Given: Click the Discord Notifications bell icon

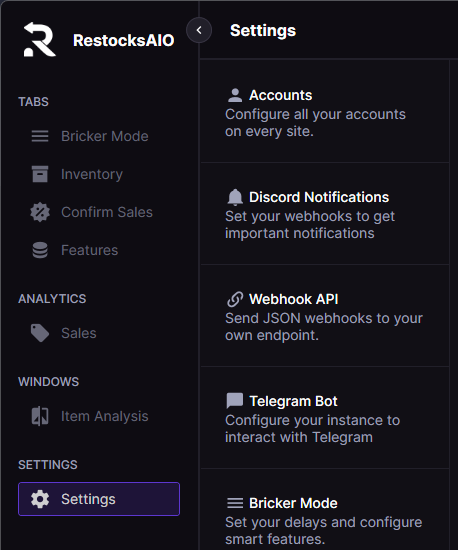Looking at the screenshot, I should [235, 197].
